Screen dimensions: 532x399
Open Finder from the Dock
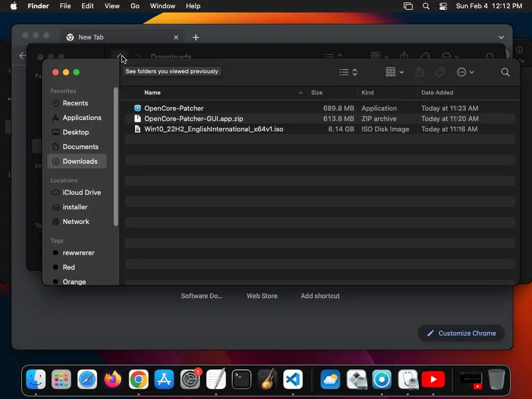36,379
